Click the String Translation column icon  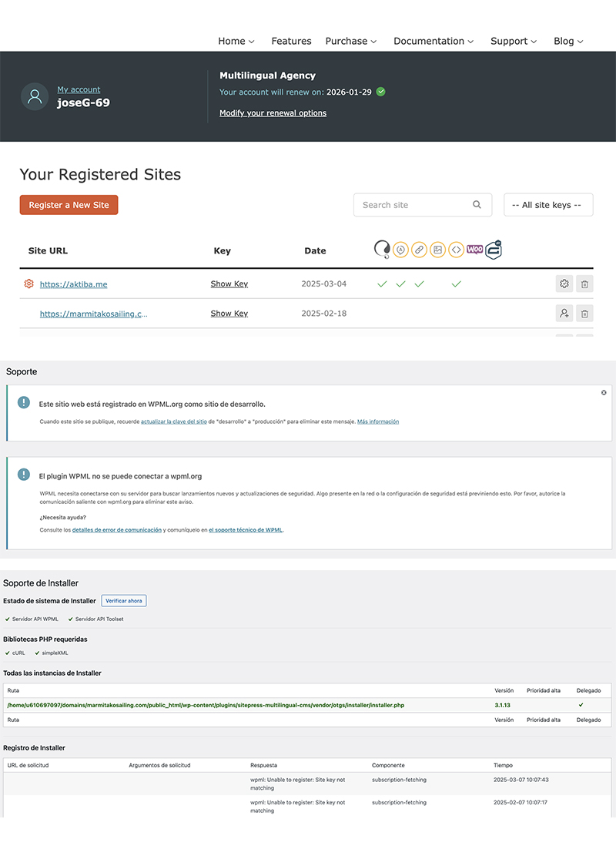click(x=400, y=250)
